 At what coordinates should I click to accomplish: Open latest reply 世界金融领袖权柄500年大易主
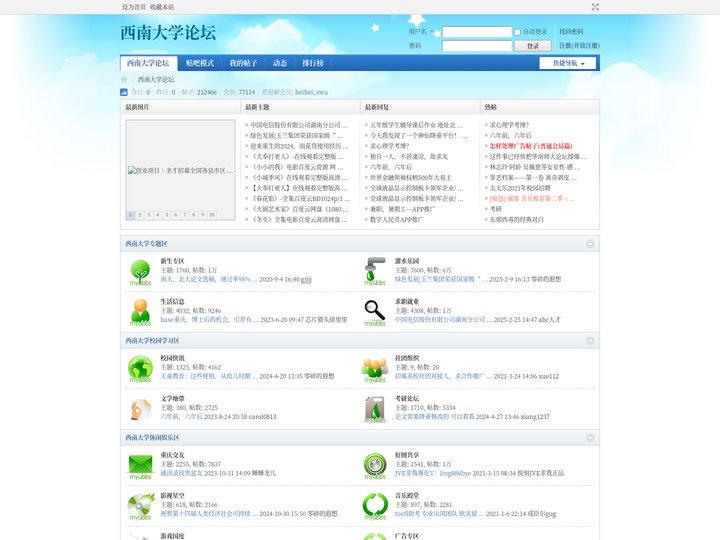[411, 178]
